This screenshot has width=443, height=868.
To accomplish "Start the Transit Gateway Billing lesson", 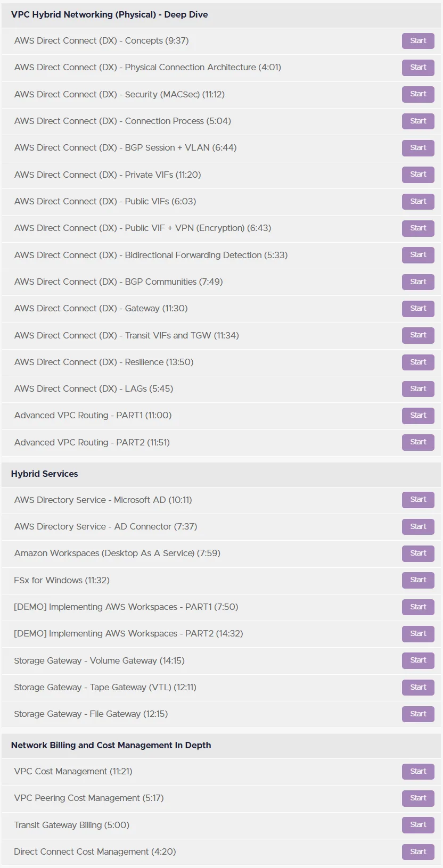I will point(418,825).
